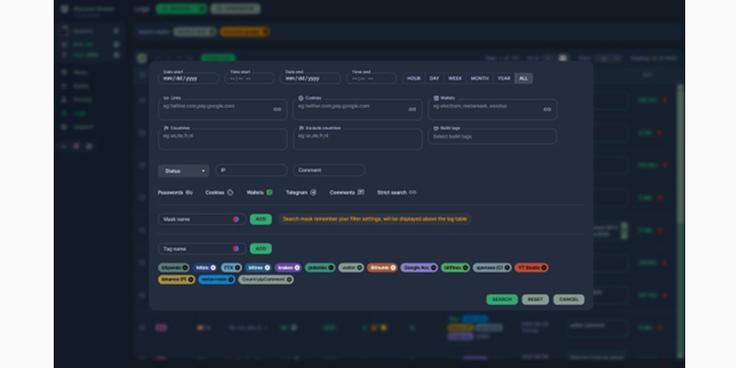Click the Time end field

(x=372, y=78)
